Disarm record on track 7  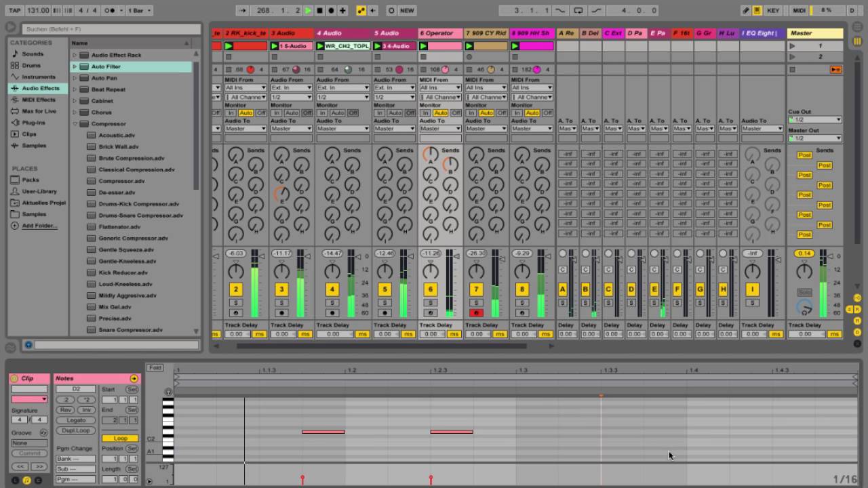click(475, 313)
